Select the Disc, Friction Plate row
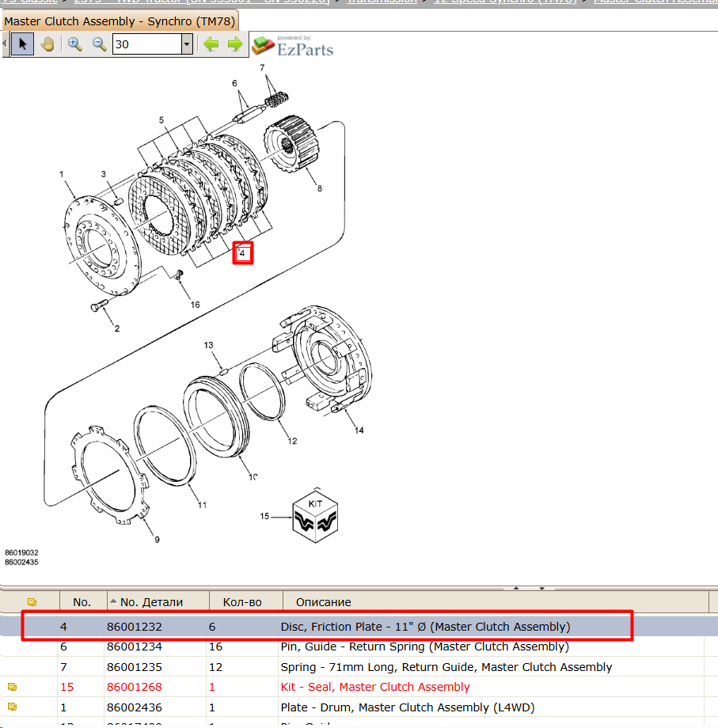 pyautogui.click(x=359, y=627)
